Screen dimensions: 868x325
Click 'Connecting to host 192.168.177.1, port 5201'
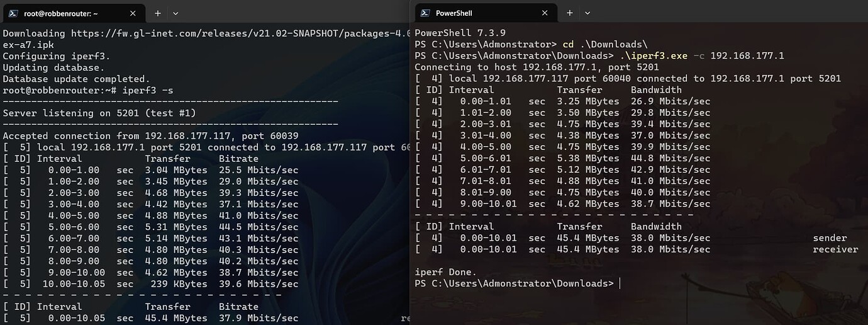[x=537, y=67]
